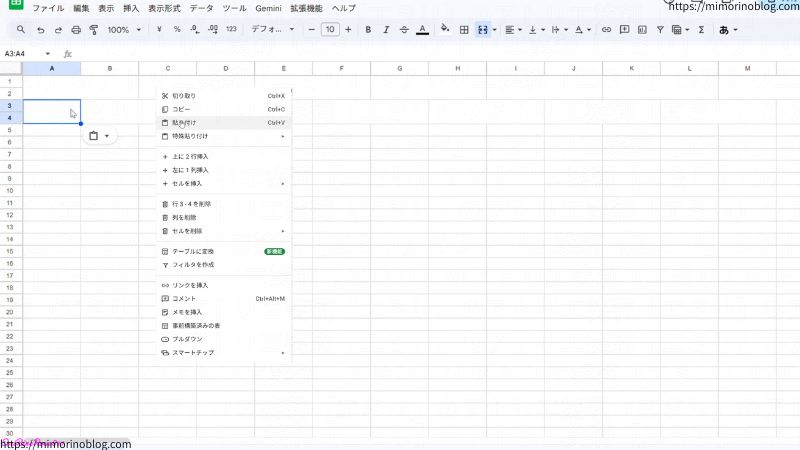Viewport: 800px width, 450px height.
Task: Open the 拡張機能 menu
Action: click(x=307, y=8)
